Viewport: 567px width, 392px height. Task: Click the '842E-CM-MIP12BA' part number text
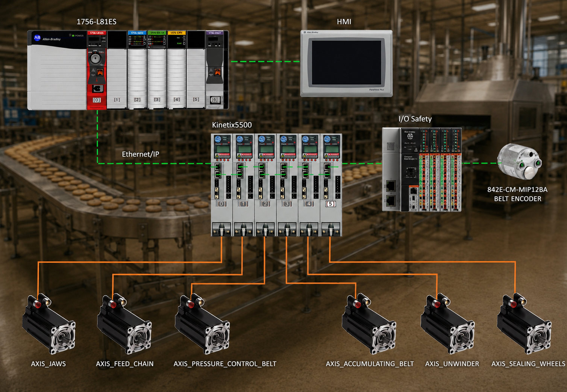(x=517, y=189)
